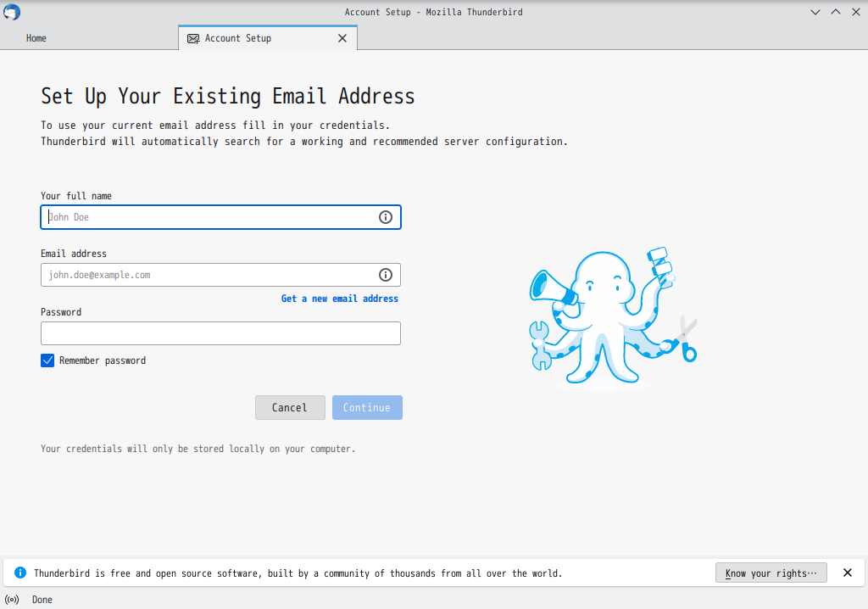
Task: Uncheck the Remember password checkbox
Action: pyautogui.click(x=47, y=360)
